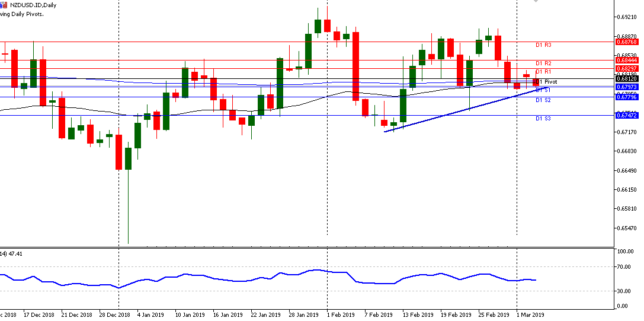Select the D1 R2 resistance label
This screenshot has height=321, width=644.
pos(543,63)
